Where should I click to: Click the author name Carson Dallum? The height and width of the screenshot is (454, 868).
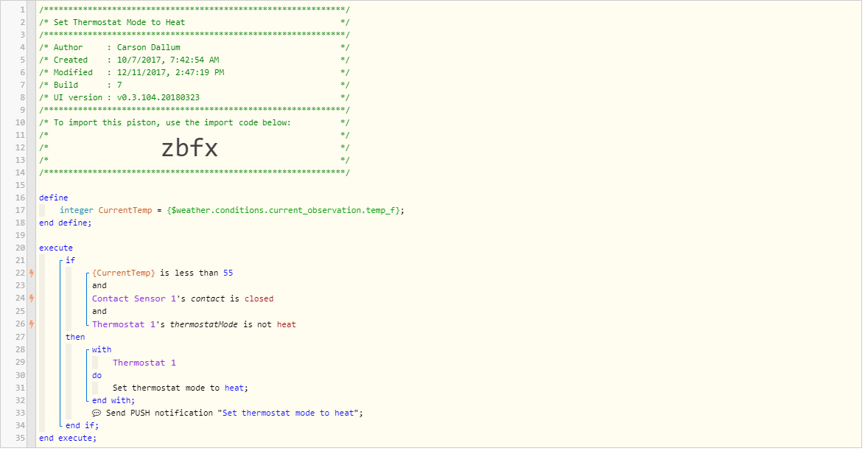148,48
